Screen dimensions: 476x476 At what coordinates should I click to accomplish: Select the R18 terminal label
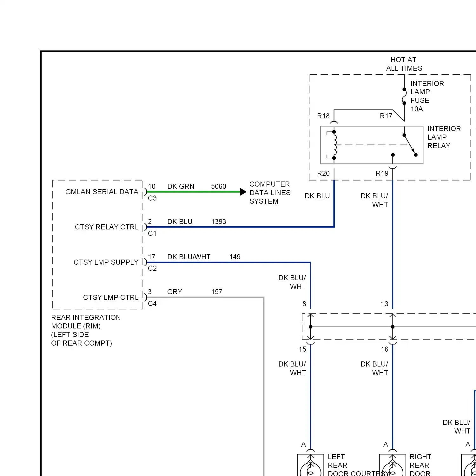323,116
